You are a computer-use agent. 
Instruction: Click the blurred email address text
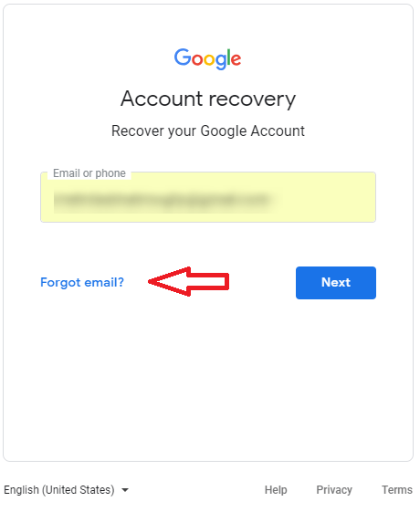coord(163,200)
